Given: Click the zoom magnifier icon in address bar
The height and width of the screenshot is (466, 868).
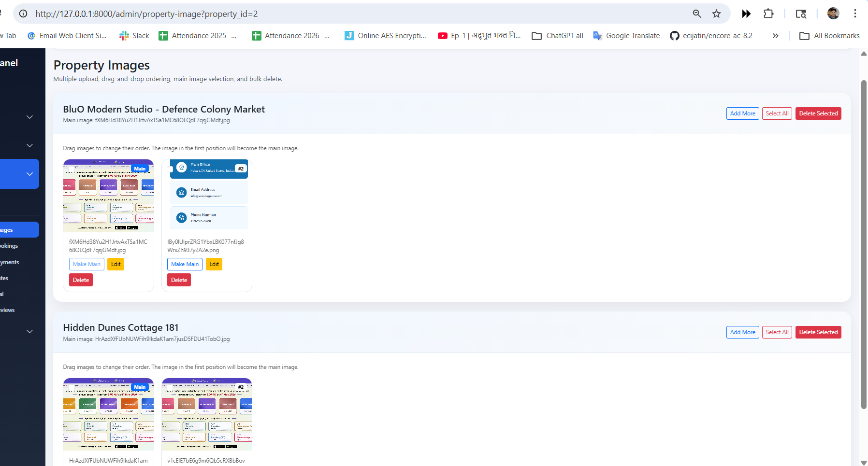Looking at the screenshot, I should pos(696,14).
